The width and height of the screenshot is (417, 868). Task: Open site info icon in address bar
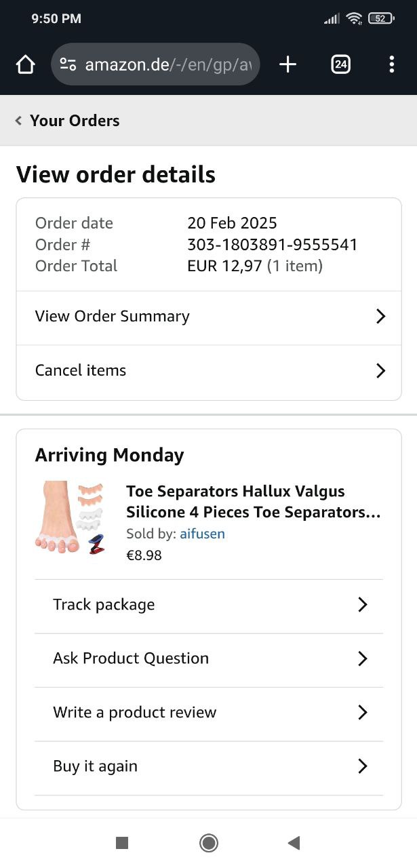pos(68,64)
